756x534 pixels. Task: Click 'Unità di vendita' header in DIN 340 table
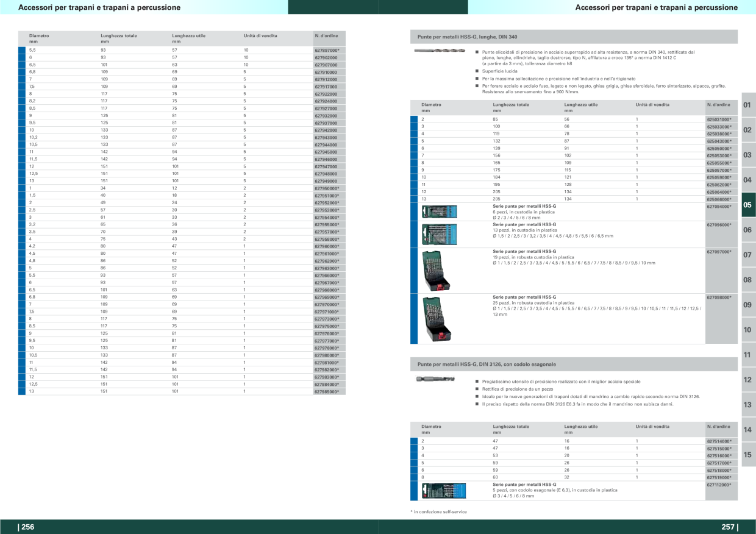(x=652, y=105)
